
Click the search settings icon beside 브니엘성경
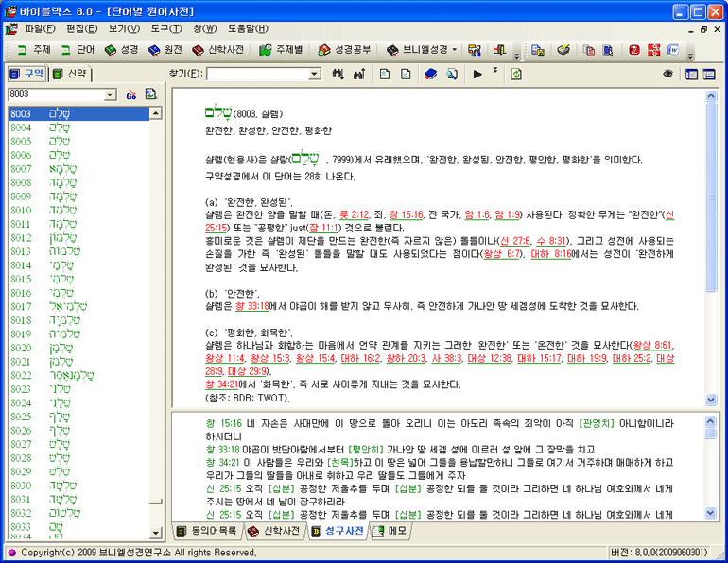pos(475,50)
